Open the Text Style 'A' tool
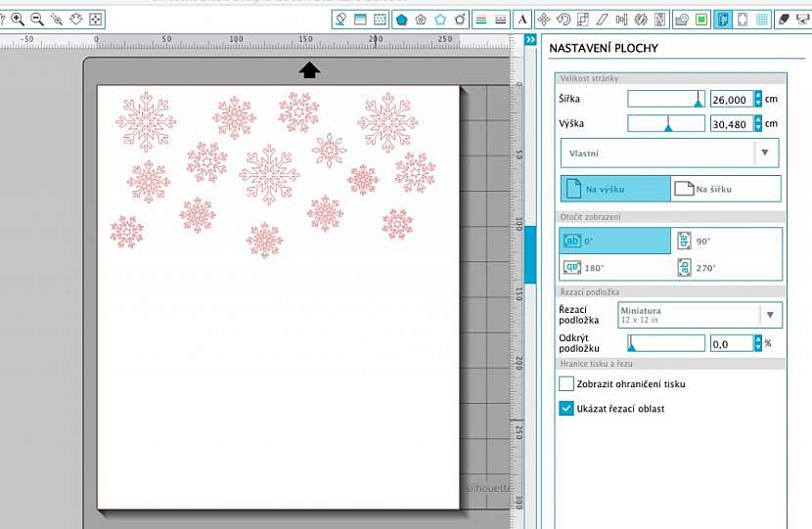812x529 pixels. [522, 19]
